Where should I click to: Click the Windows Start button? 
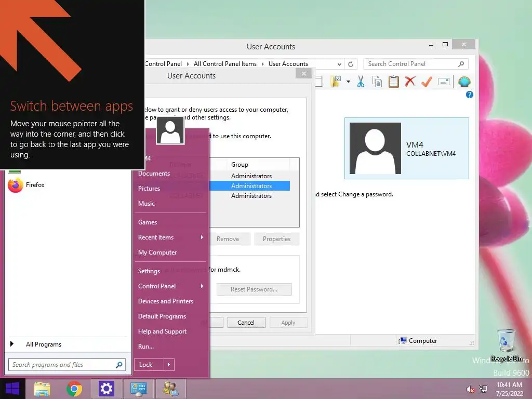12,389
